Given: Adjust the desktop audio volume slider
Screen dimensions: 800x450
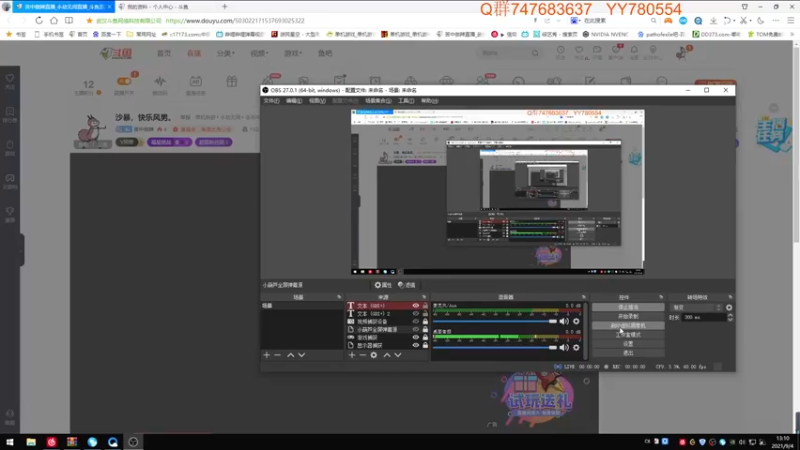Looking at the screenshot, I should (x=495, y=347).
